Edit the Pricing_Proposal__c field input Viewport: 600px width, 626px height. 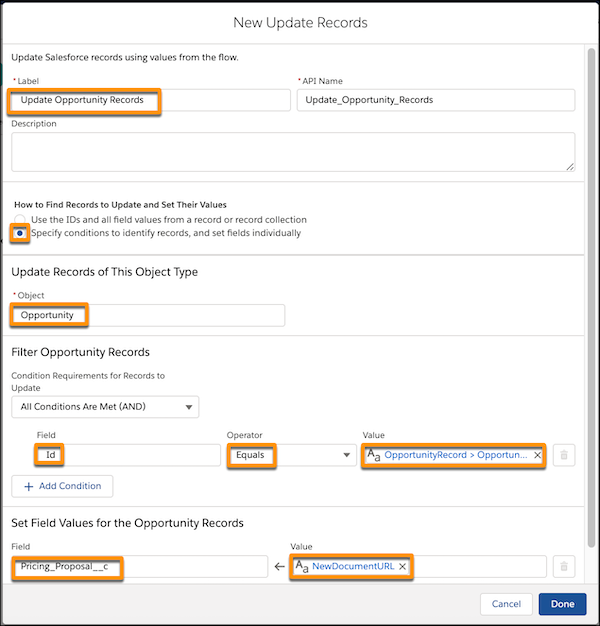pyautogui.click(x=140, y=567)
